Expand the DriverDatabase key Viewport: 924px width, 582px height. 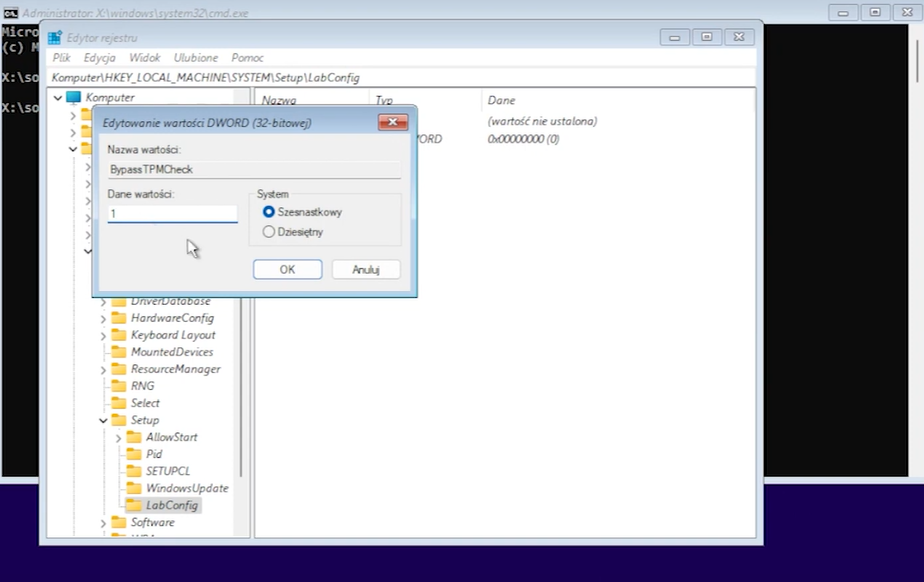103,302
